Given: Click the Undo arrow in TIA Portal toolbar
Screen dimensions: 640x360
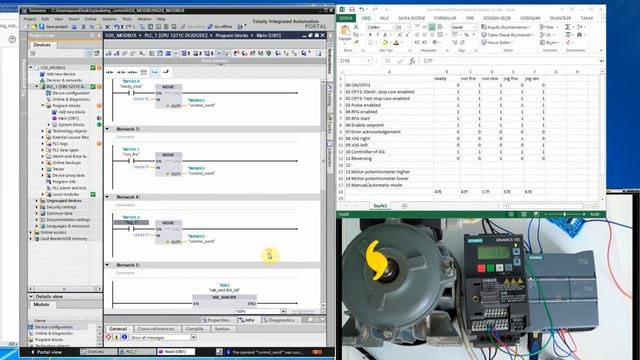Looking at the screenshot, I should point(117,27).
